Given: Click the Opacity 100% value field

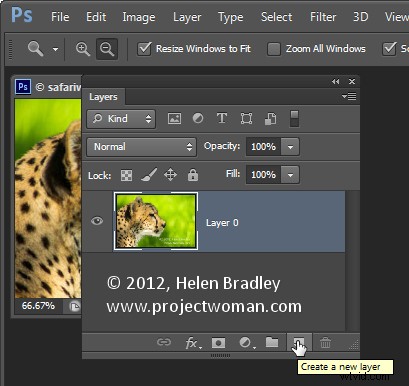Looking at the screenshot, I should [263, 147].
